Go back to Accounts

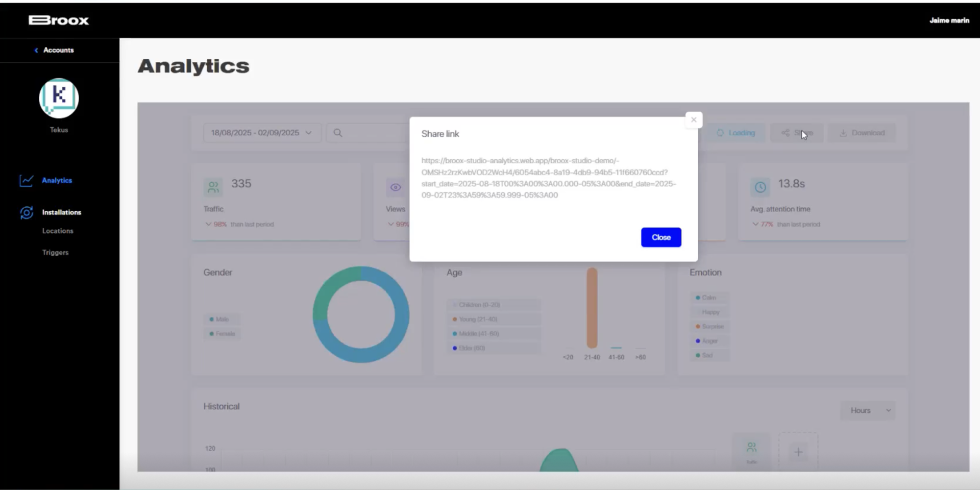(x=55, y=50)
